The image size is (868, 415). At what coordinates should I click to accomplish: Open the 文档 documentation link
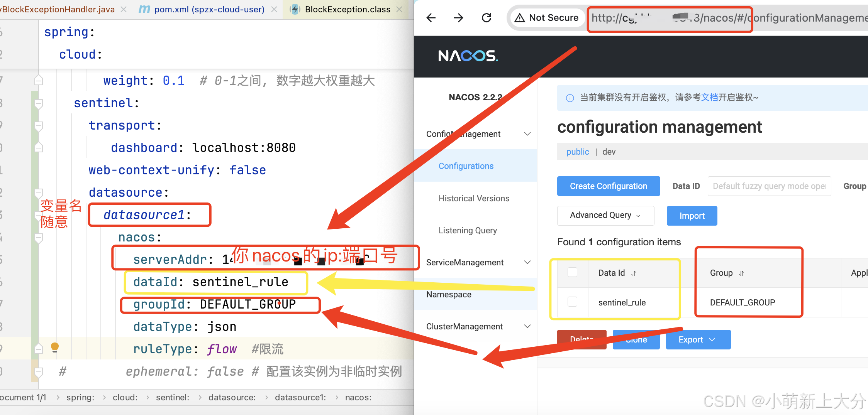coord(709,97)
